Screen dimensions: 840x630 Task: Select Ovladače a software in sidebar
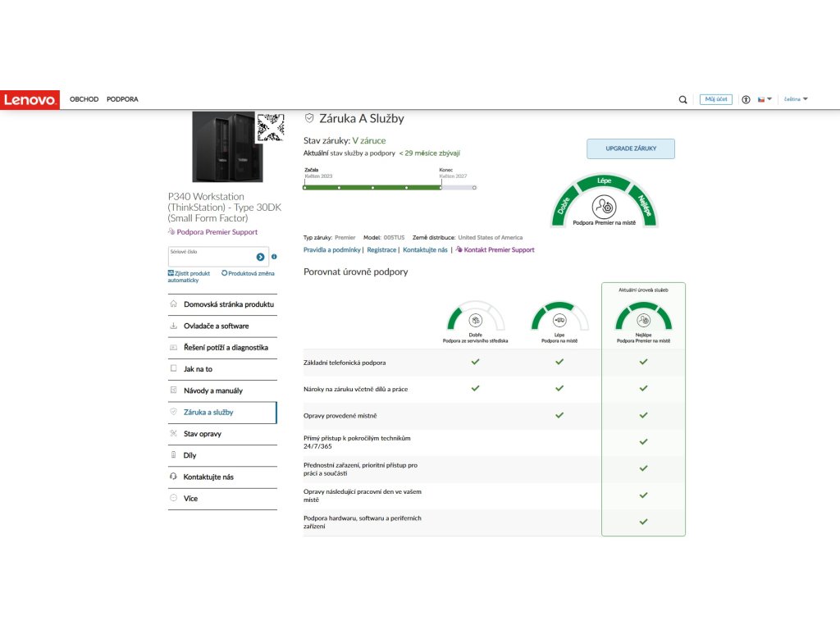point(216,326)
